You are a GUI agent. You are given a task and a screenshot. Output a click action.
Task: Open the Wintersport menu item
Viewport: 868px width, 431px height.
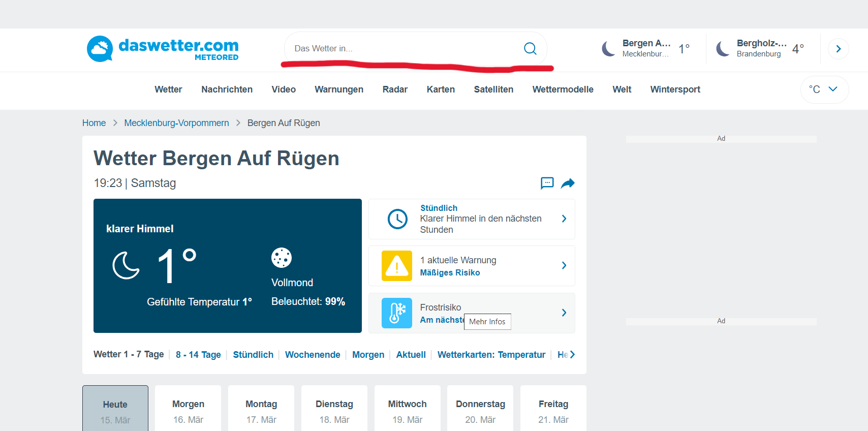[x=675, y=89]
